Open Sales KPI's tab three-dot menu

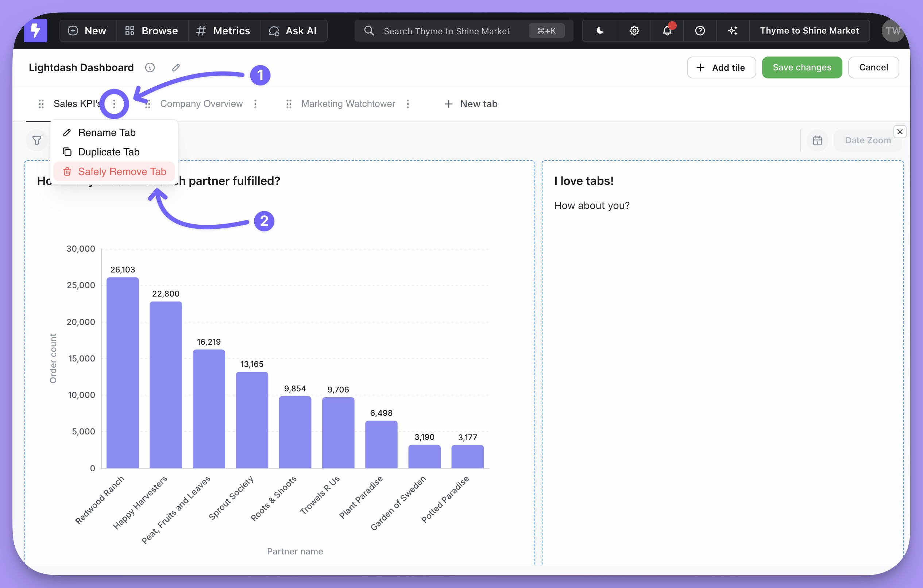pyautogui.click(x=114, y=104)
